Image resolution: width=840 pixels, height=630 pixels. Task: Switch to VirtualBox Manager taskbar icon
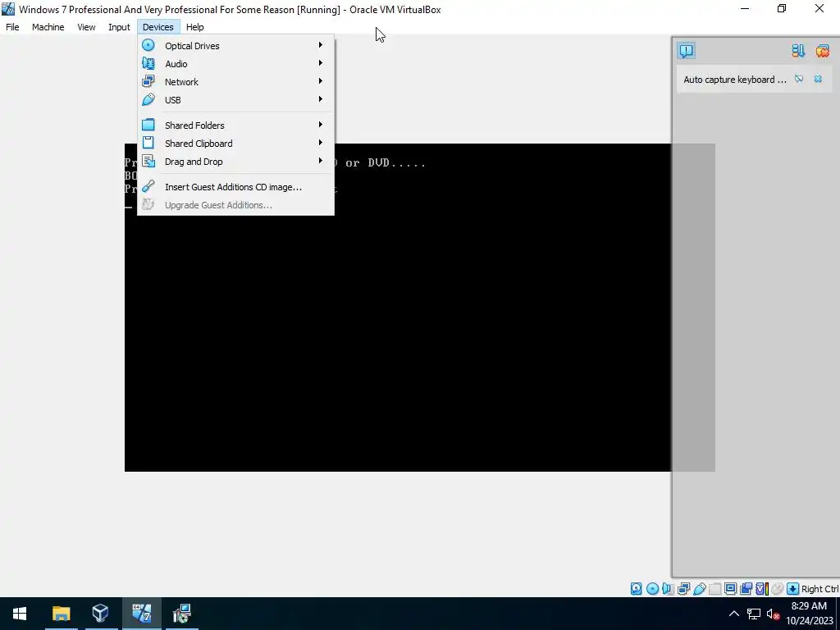[x=100, y=614]
